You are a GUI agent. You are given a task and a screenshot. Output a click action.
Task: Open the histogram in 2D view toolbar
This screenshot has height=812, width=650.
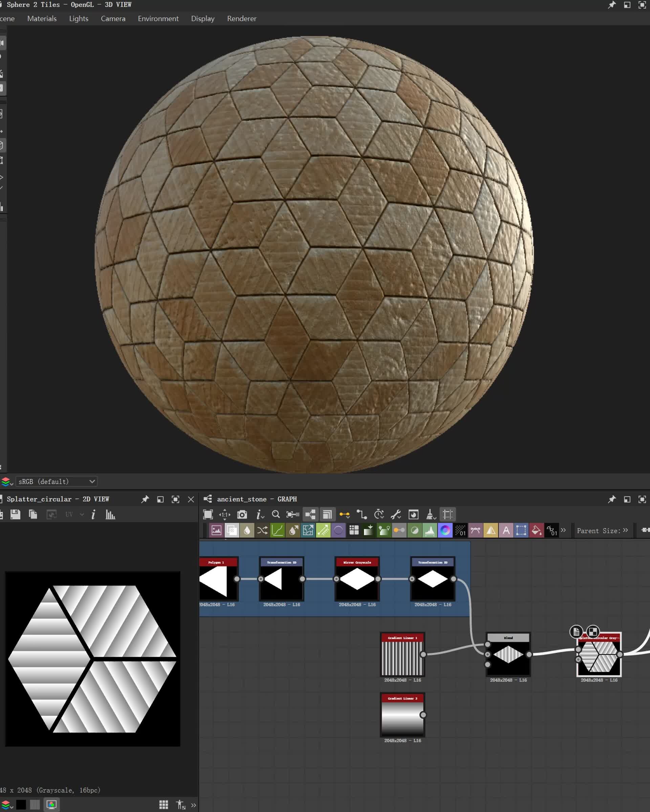pos(110,515)
